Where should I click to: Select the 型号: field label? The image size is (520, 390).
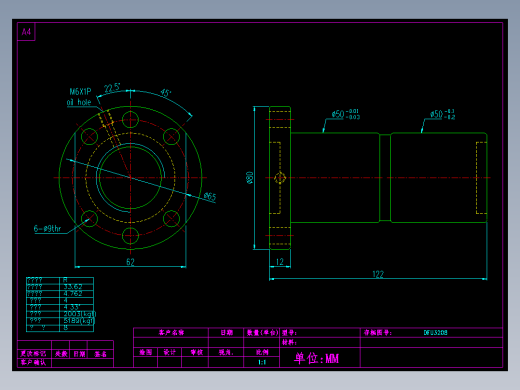[x=289, y=332]
